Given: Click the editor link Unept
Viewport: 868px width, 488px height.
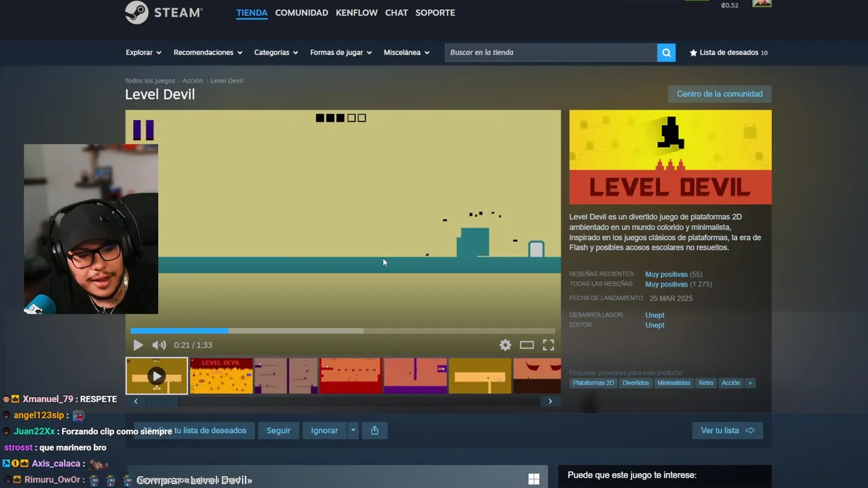Looking at the screenshot, I should (655, 325).
